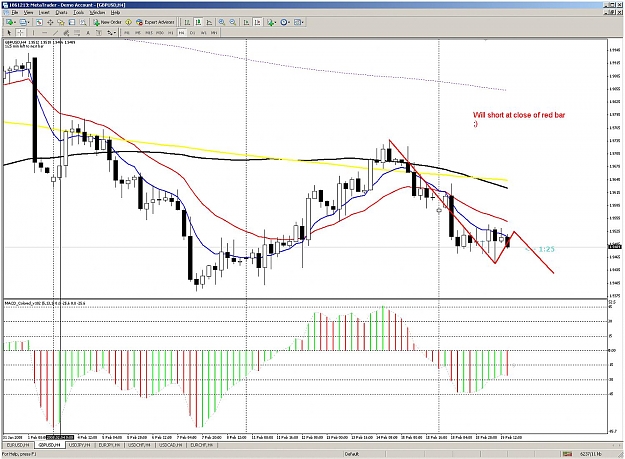The image size is (625, 459).
Task: Click the Arrows objects icon
Action: click(x=109, y=33)
